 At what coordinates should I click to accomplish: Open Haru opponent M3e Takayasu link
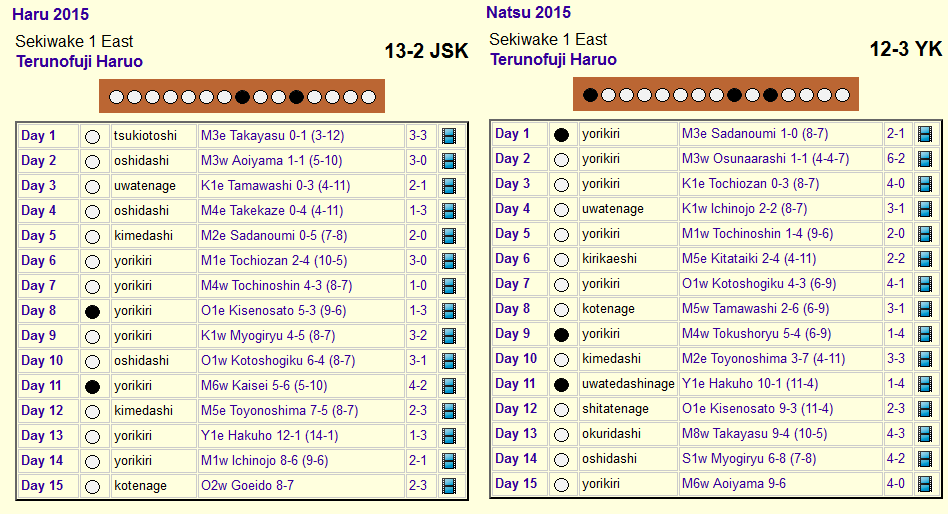272,135
